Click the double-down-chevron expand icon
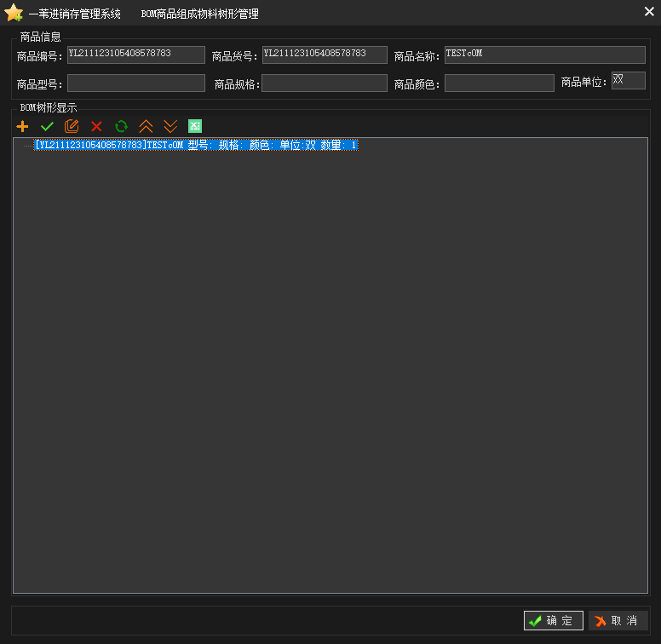 (x=170, y=126)
